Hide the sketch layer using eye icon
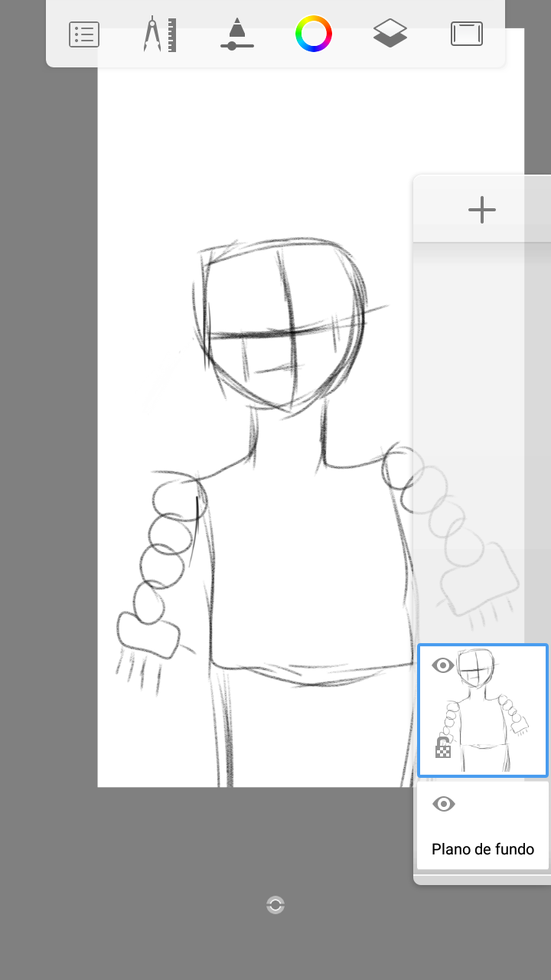This screenshot has width=551, height=980. pyautogui.click(x=443, y=665)
